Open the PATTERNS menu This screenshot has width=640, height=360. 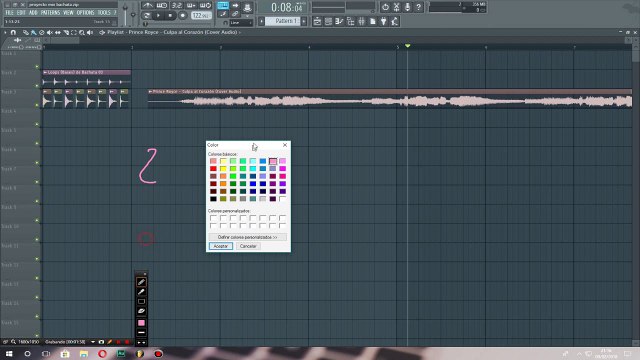coord(50,13)
